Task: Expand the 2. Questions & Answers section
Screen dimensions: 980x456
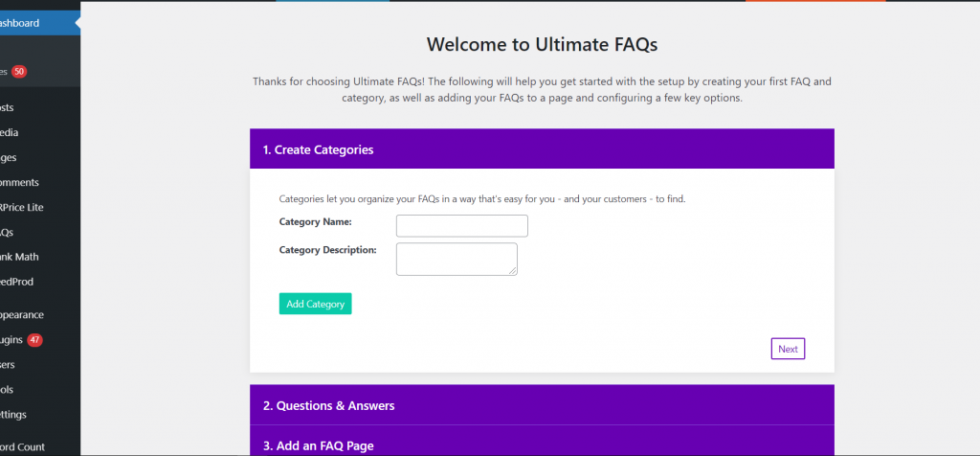Action: point(542,405)
